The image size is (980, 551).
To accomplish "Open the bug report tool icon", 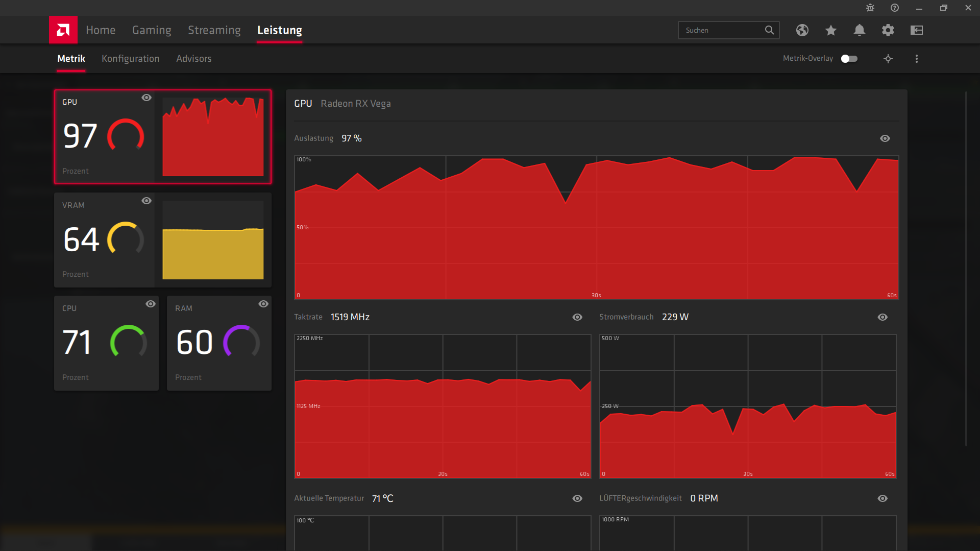I will 870,8.
